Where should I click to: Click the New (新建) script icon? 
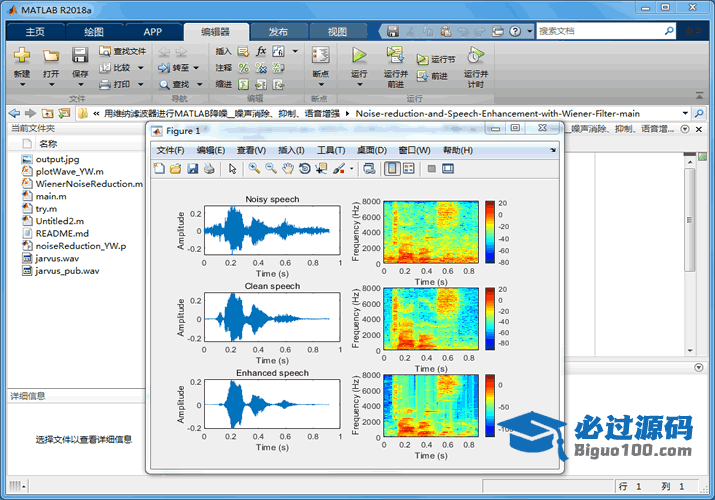(21, 55)
